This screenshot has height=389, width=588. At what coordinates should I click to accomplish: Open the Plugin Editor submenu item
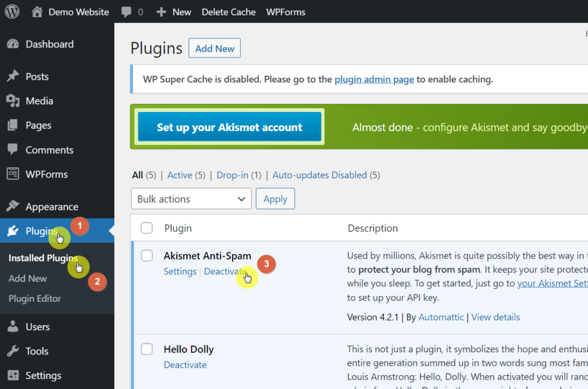pos(34,299)
